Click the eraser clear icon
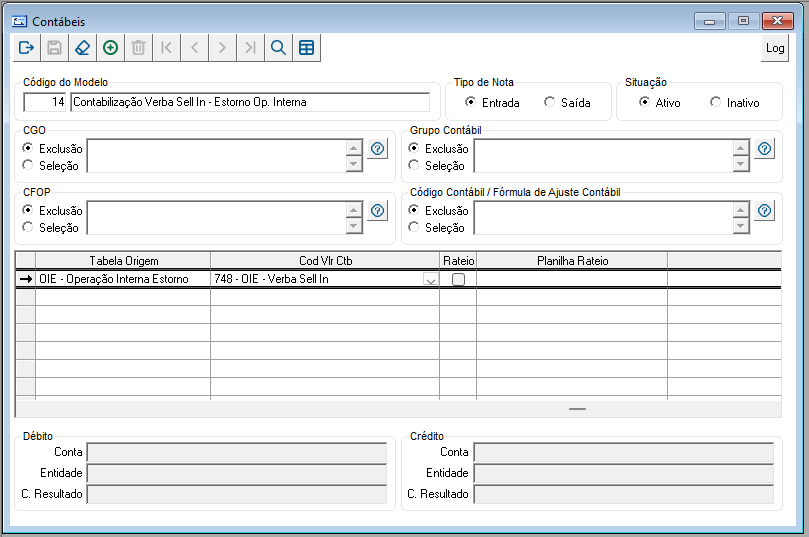The width and height of the screenshot is (809, 537). click(83, 48)
